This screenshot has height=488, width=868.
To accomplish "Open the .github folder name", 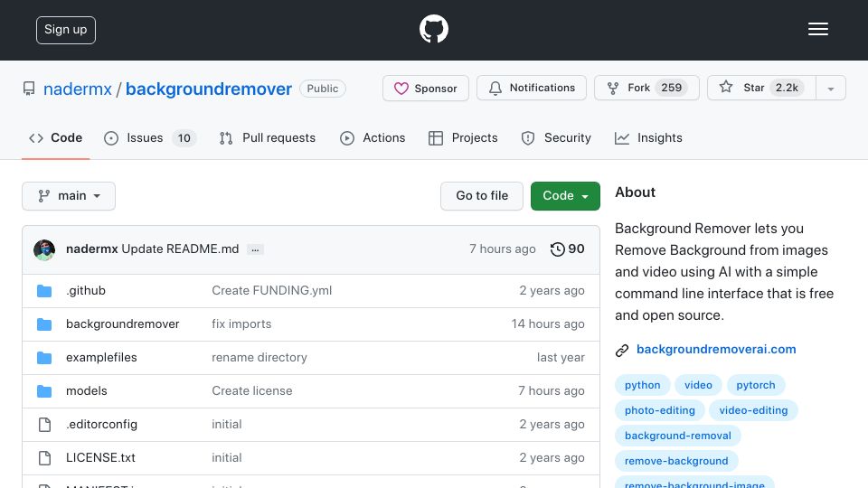I will pyautogui.click(x=86, y=290).
